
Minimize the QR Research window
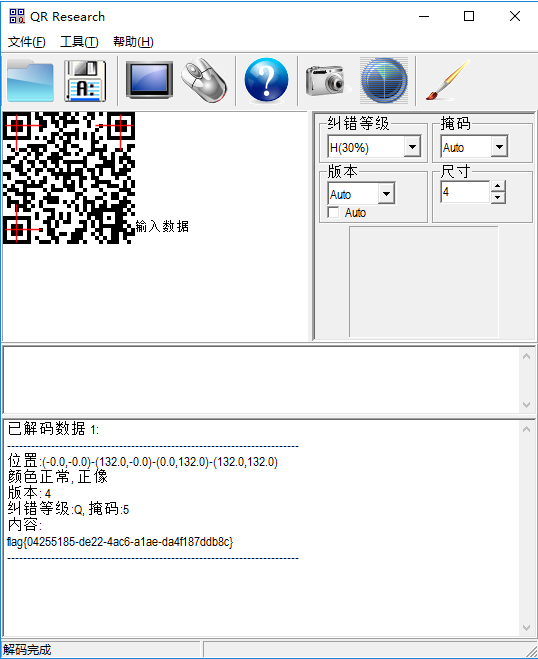424,16
